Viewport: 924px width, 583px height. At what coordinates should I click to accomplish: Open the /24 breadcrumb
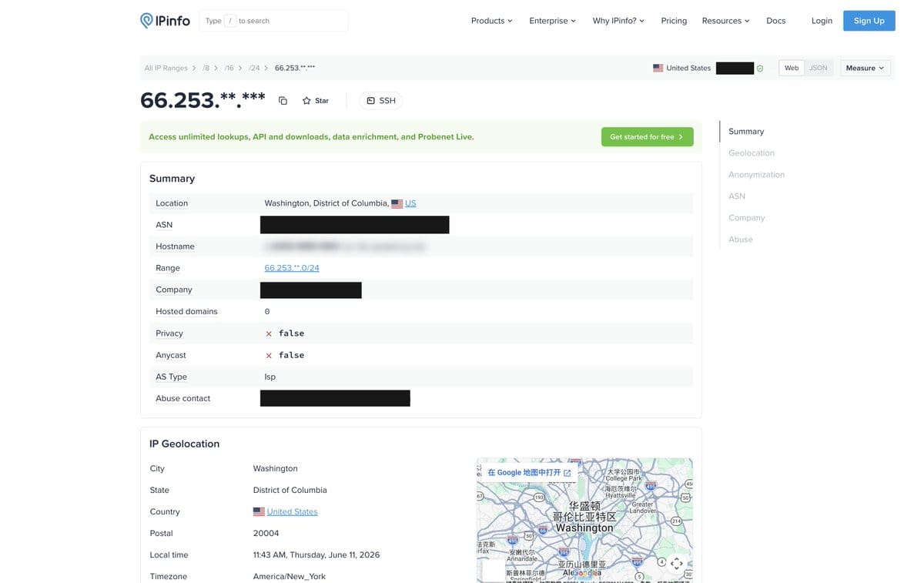pos(254,68)
